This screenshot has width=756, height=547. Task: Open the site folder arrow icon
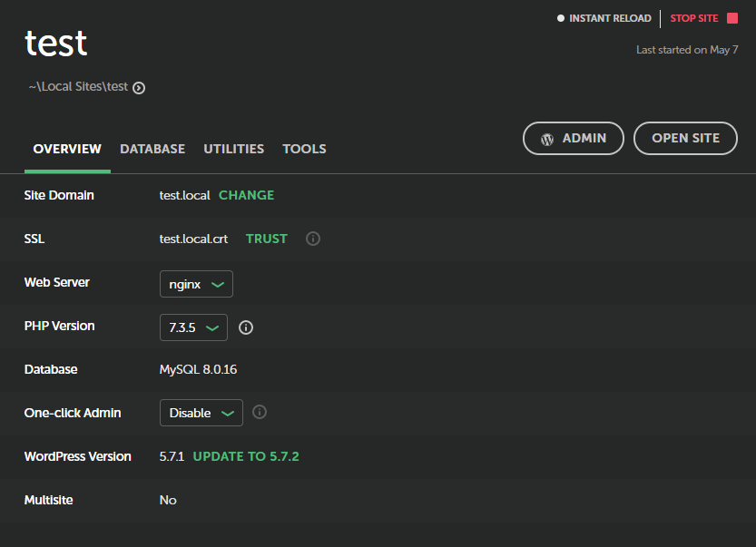click(139, 88)
